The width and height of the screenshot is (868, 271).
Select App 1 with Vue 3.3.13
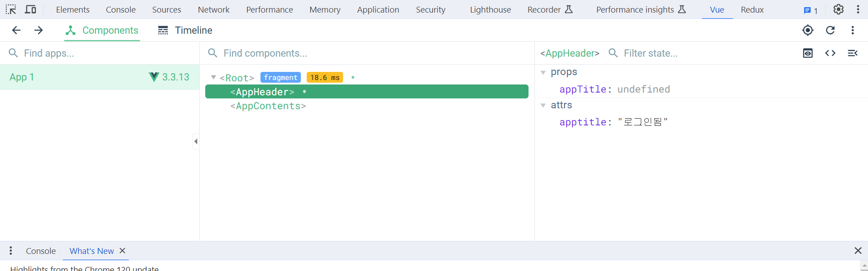coord(100,77)
